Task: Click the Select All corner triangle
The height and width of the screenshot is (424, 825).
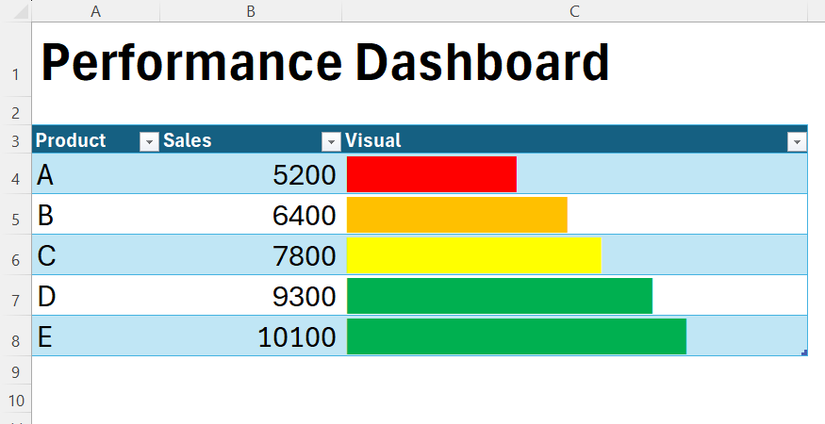Action: [21, 11]
